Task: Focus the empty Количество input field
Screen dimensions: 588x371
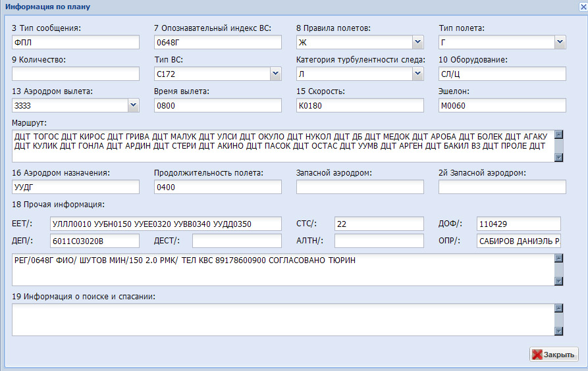Action: (76, 74)
